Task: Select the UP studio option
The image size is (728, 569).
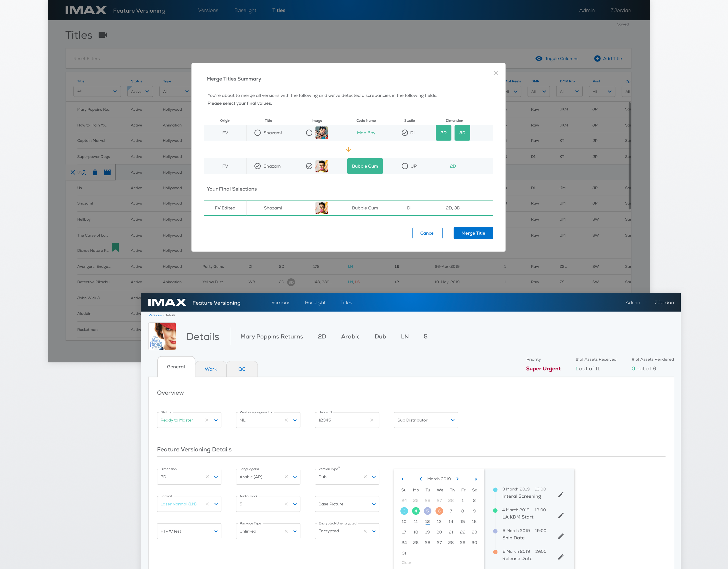Action: tap(405, 166)
